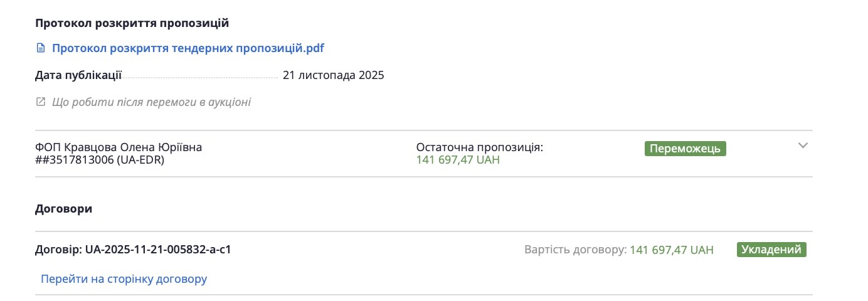The height and width of the screenshot is (301, 868).
Task: Click the final offer amount 141 697,47 UAH
Action: pos(458,160)
